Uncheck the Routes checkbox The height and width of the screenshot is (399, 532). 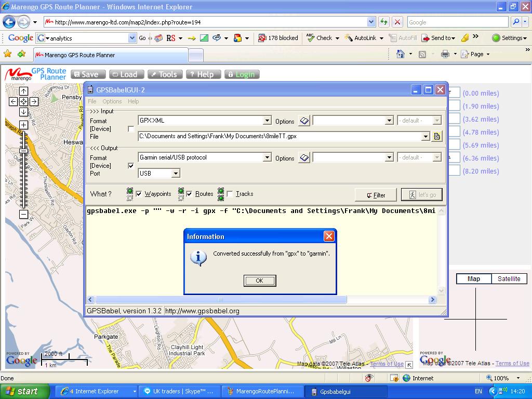pos(190,194)
